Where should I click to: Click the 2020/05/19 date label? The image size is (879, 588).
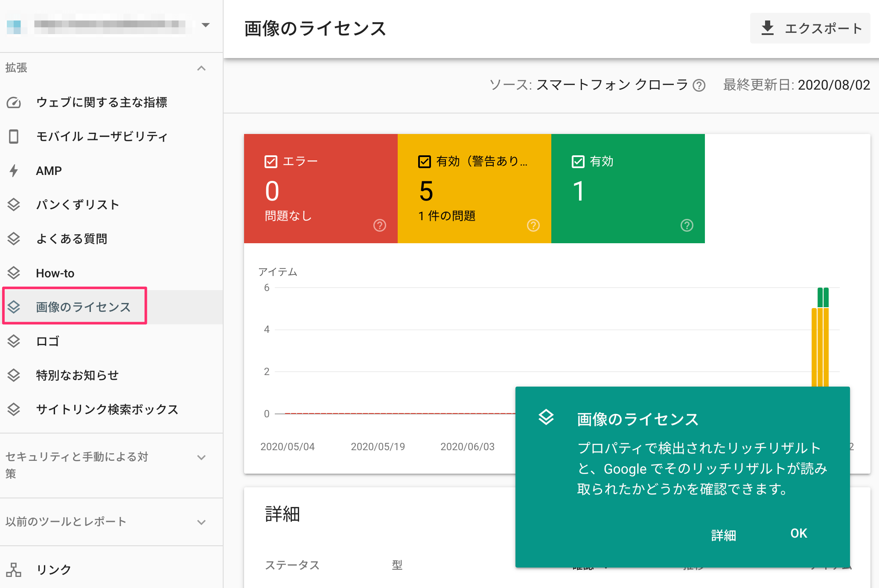(x=378, y=447)
